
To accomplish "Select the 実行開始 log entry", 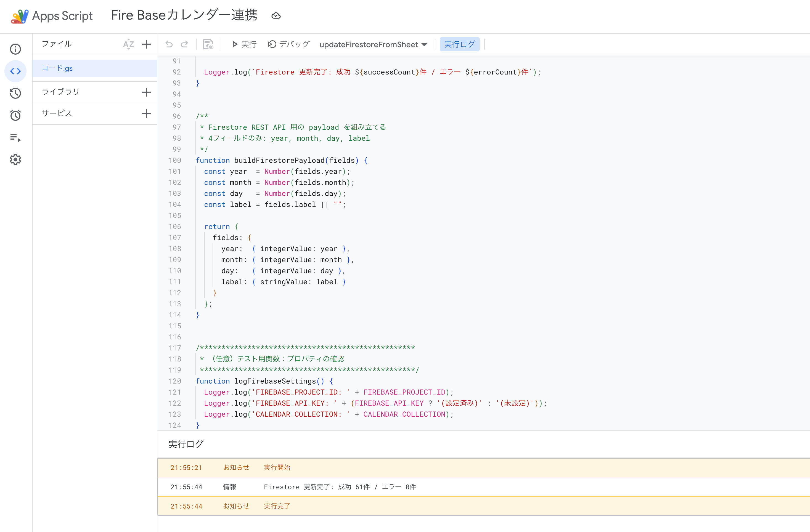I will tap(483, 468).
